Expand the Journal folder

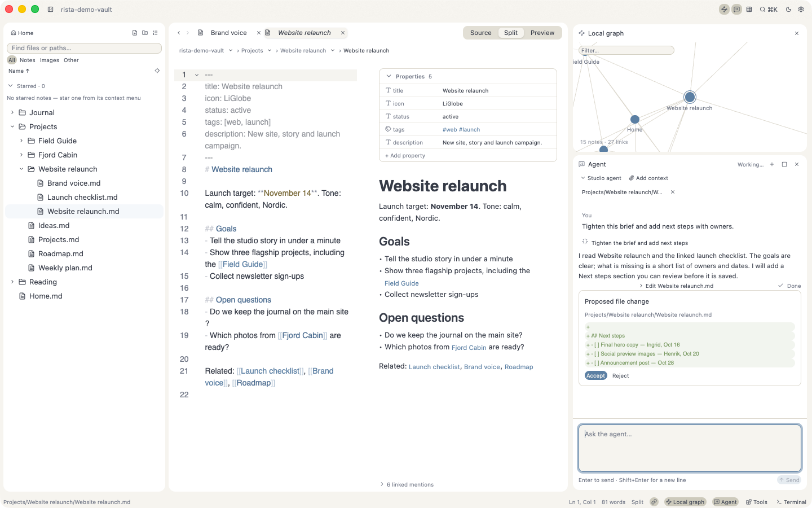tap(12, 112)
